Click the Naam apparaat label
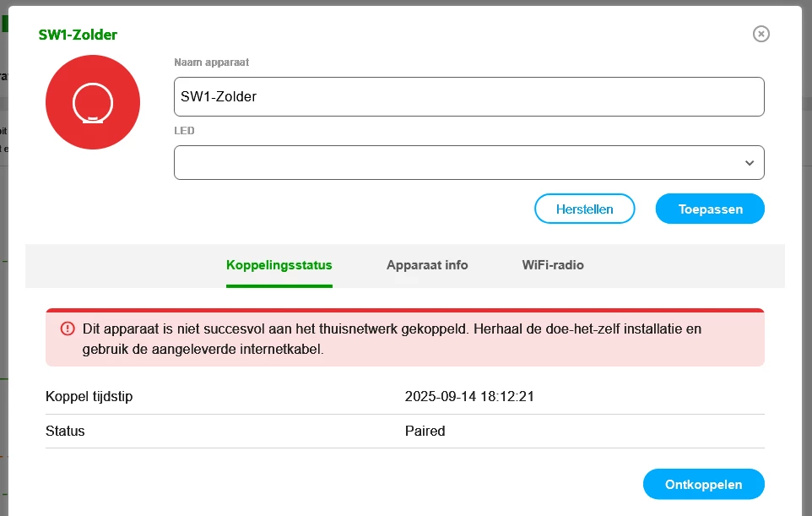 click(x=212, y=62)
